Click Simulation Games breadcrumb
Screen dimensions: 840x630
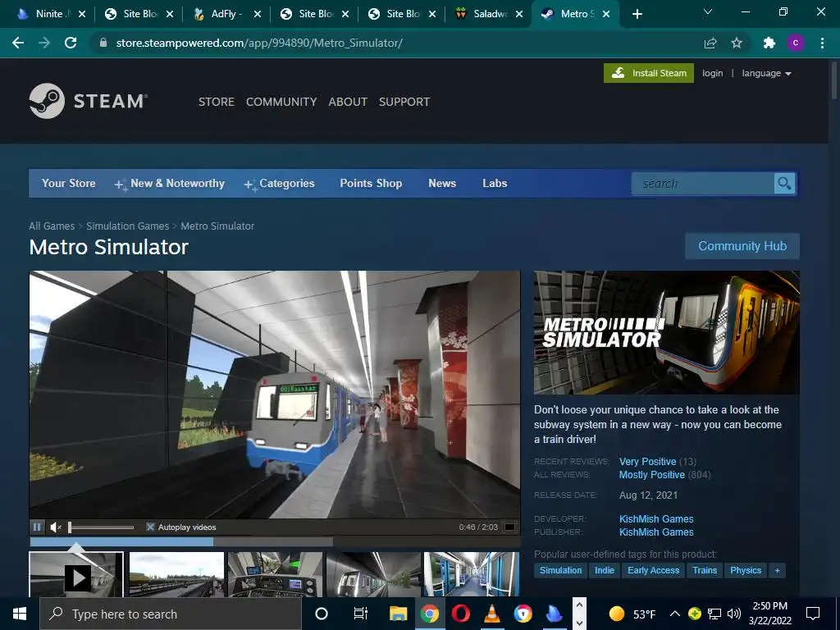point(127,226)
